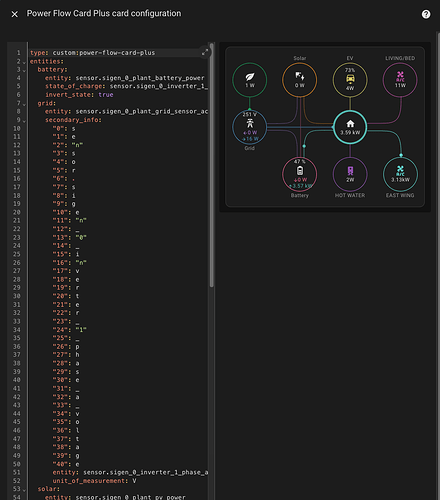Screen dimensions: 440x500
Task: Fold the grid section at line 7
Action: (24, 104)
